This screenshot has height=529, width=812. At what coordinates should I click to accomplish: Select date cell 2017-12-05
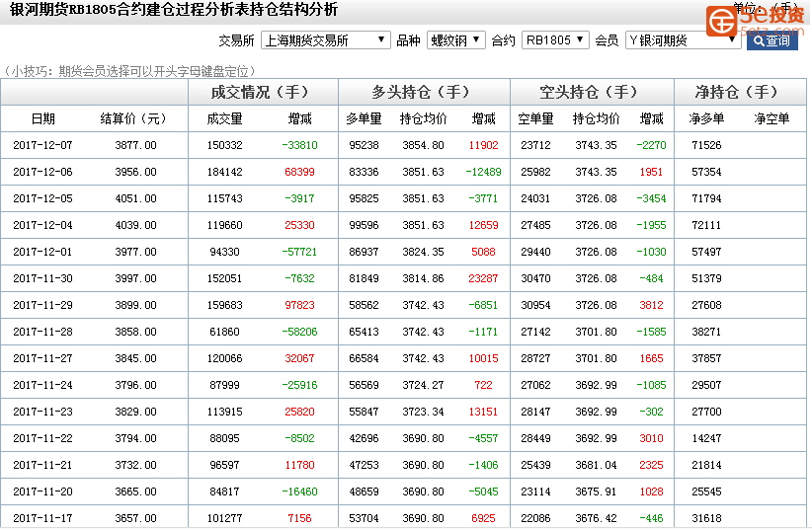[x=43, y=198]
